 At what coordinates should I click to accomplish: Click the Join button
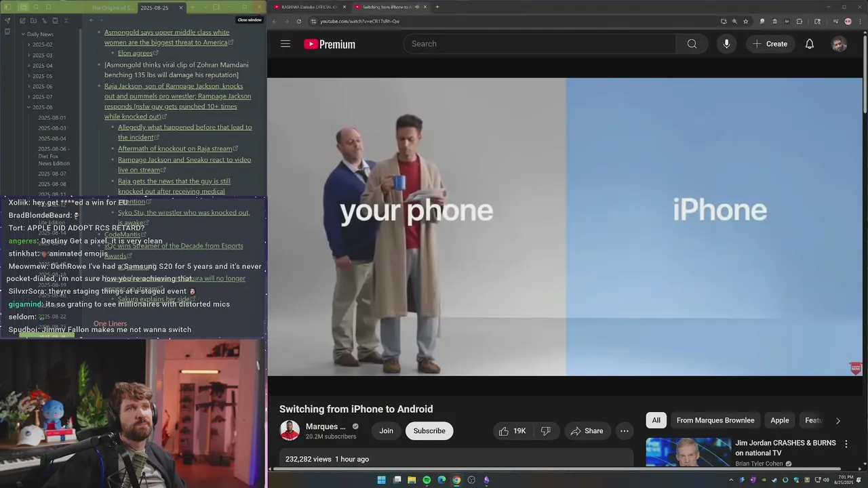pyautogui.click(x=386, y=431)
